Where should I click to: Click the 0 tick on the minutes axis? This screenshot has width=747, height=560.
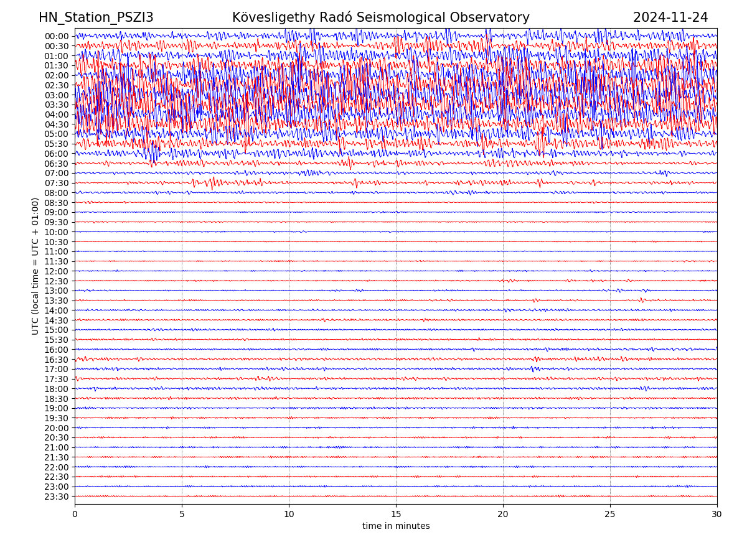[x=75, y=515]
